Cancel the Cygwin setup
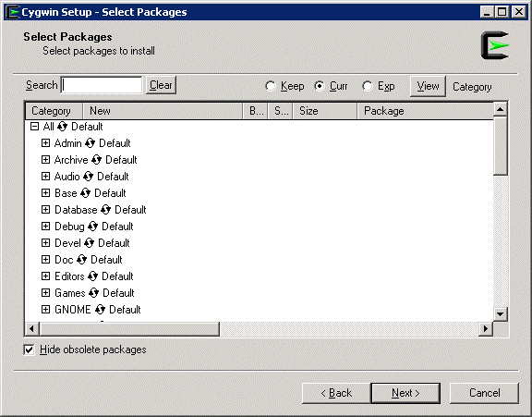Screen dimensions: 532x417 (485, 393)
